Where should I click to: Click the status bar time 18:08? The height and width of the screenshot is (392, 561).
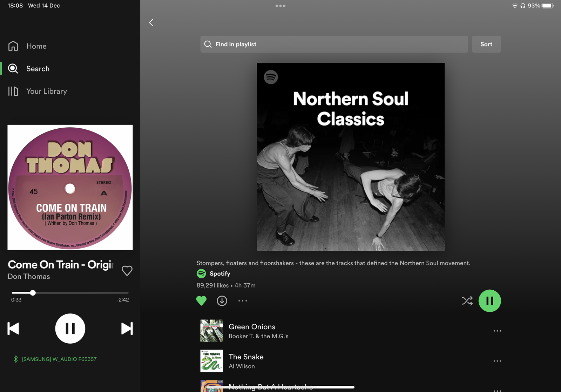coord(15,6)
